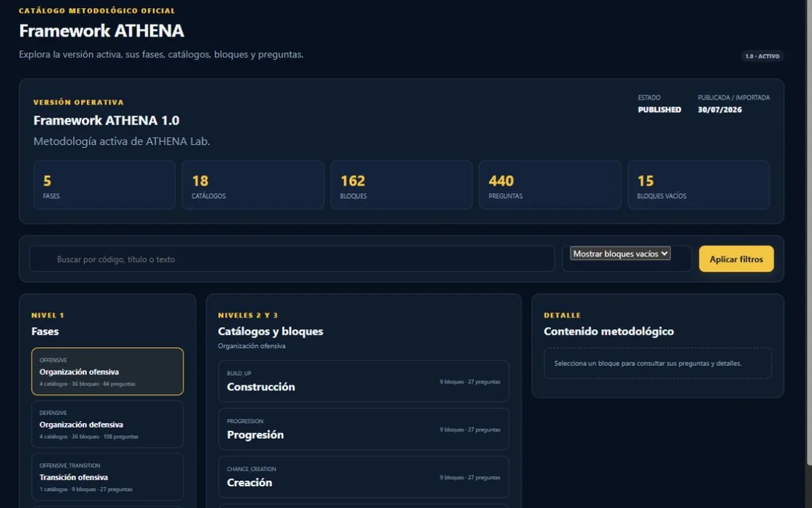This screenshot has height=508, width=812.
Task: Expand the 'Creación' catalog
Action: click(363, 477)
